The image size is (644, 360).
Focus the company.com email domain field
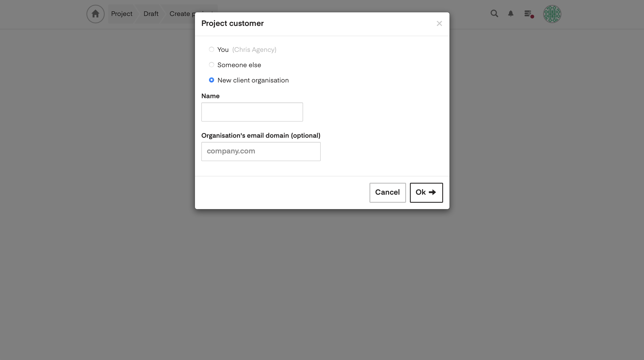click(261, 151)
